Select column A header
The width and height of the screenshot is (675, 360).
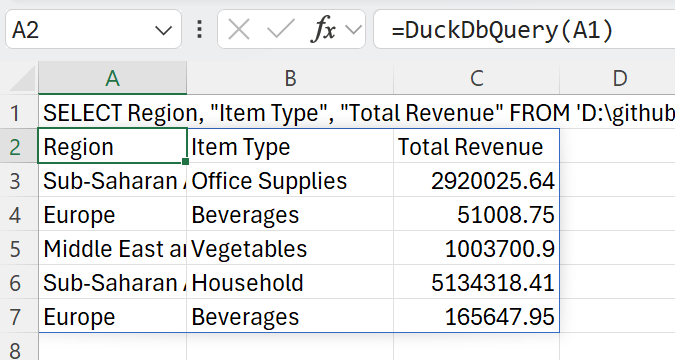point(112,78)
